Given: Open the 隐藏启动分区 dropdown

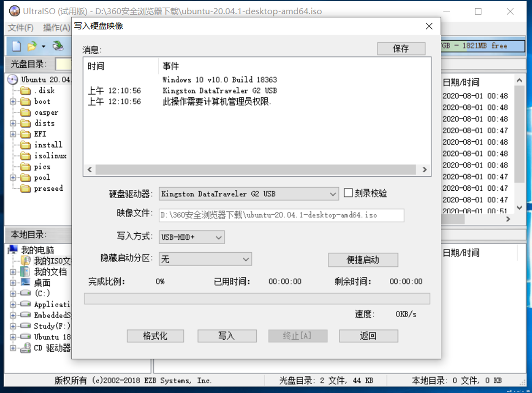Looking at the screenshot, I should (x=205, y=259).
